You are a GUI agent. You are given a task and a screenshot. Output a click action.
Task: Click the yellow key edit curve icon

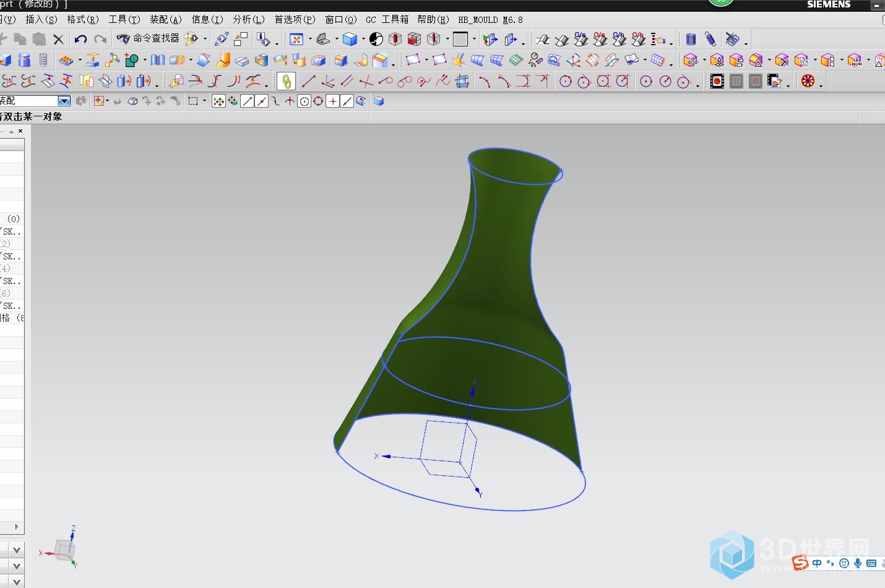tap(176, 81)
